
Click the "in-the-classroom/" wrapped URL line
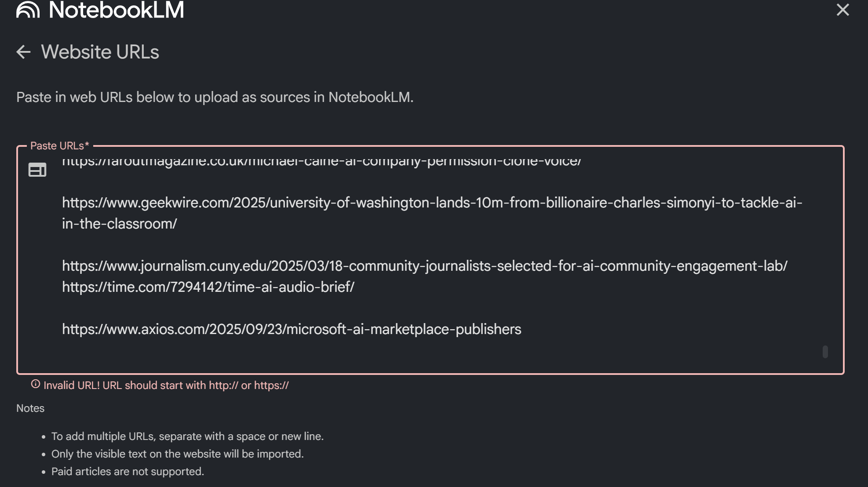coord(119,224)
